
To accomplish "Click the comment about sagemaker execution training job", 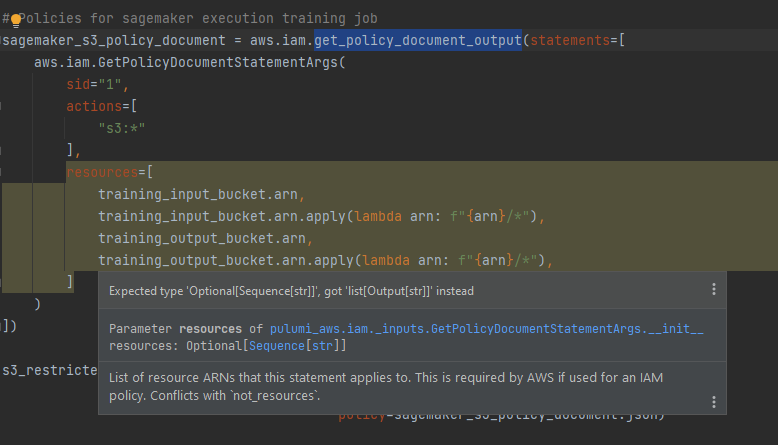I will [x=190, y=18].
